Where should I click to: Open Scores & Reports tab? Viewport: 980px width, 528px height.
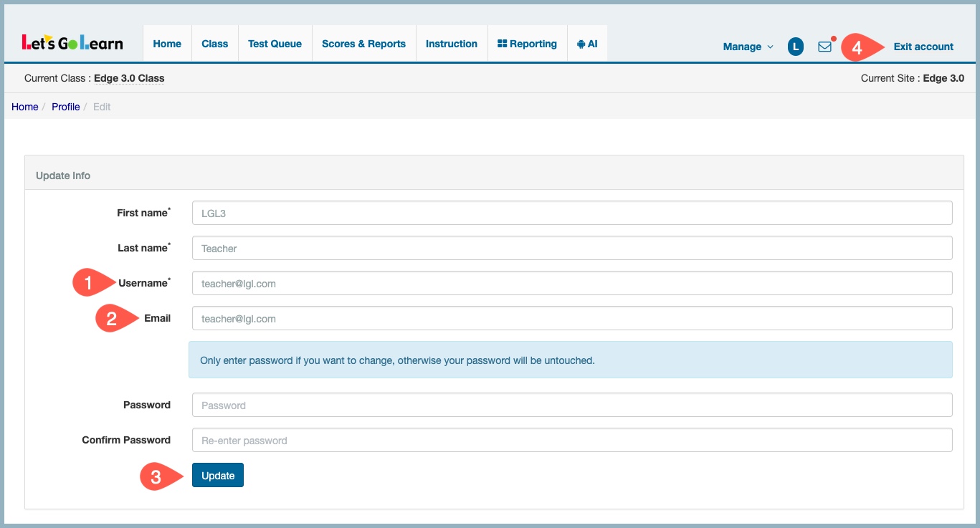click(363, 44)
